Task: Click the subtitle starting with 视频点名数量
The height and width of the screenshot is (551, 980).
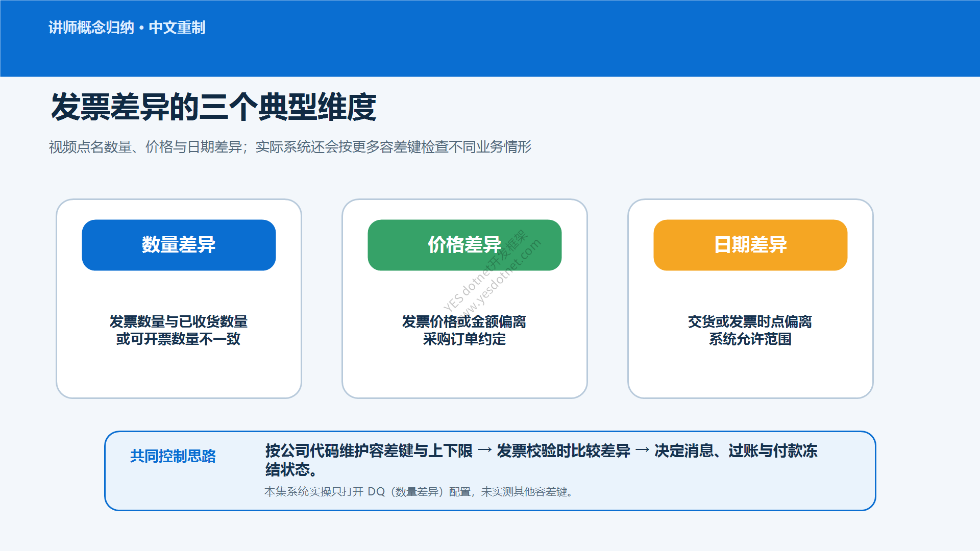Action: (x=290, y=147)
